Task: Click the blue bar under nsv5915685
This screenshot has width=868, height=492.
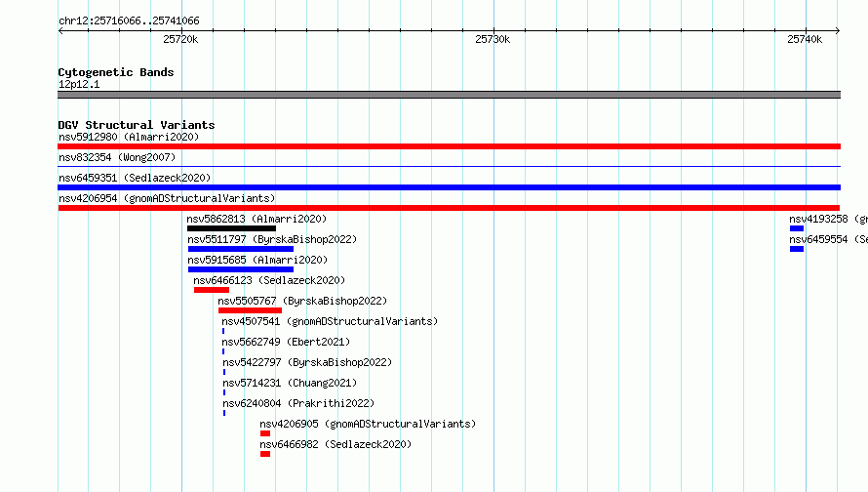Action: coord(241,269)
